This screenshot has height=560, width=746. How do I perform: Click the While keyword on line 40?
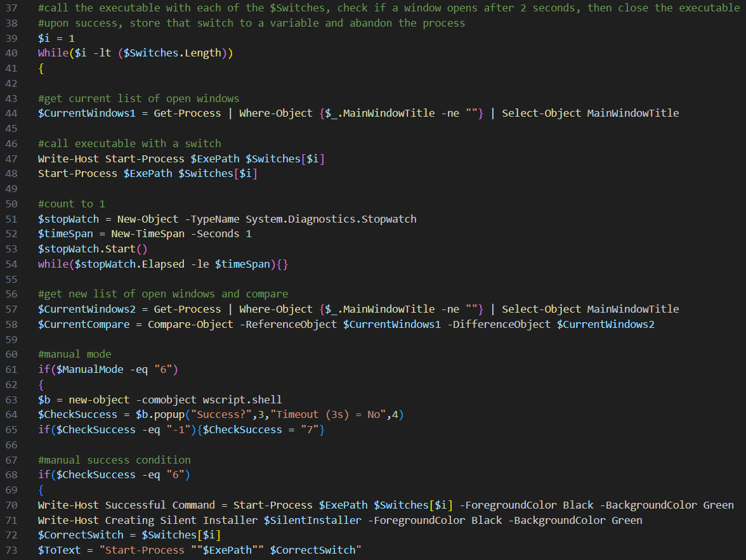[x=53, y=53]
